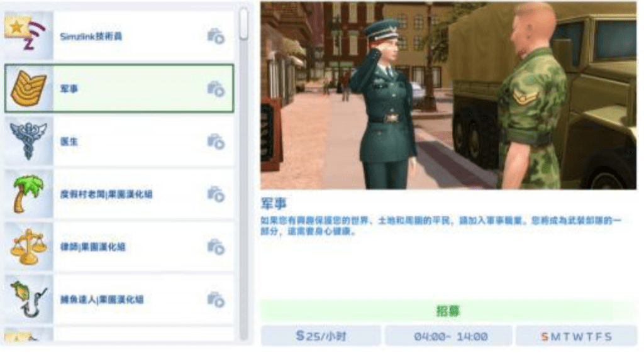The image size is (644, 354).
Task: Click the $25/小时 pay rate box
Action: (x=321, y=336)
